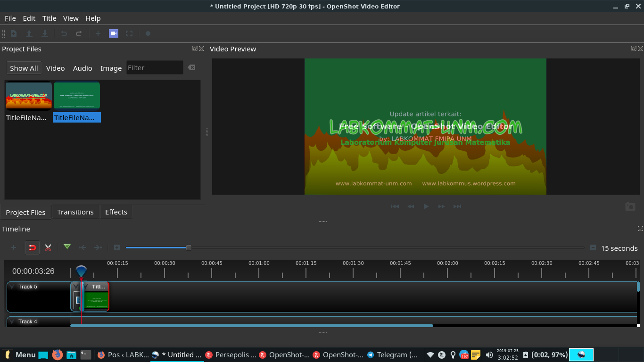The width and height of the screenshot is (644, 362).
Task: Open the Titl... clip menu arrow
Action: coord(86,286)
